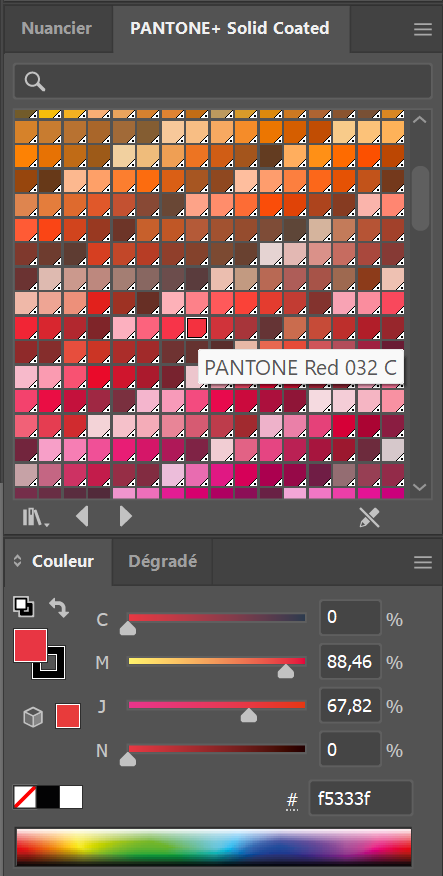443x876 pixels.
Task: Switch to the Dégradé tab
Action: (163, 561)
